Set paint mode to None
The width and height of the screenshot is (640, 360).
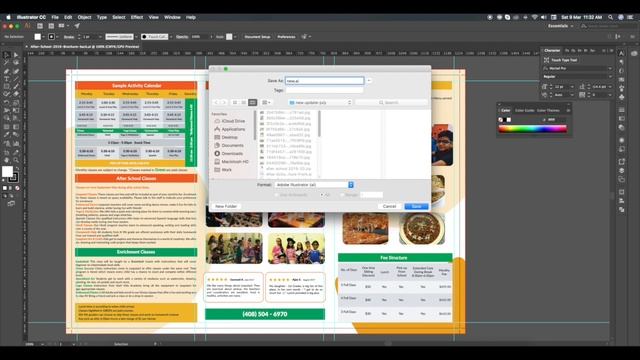pos(17,188)
